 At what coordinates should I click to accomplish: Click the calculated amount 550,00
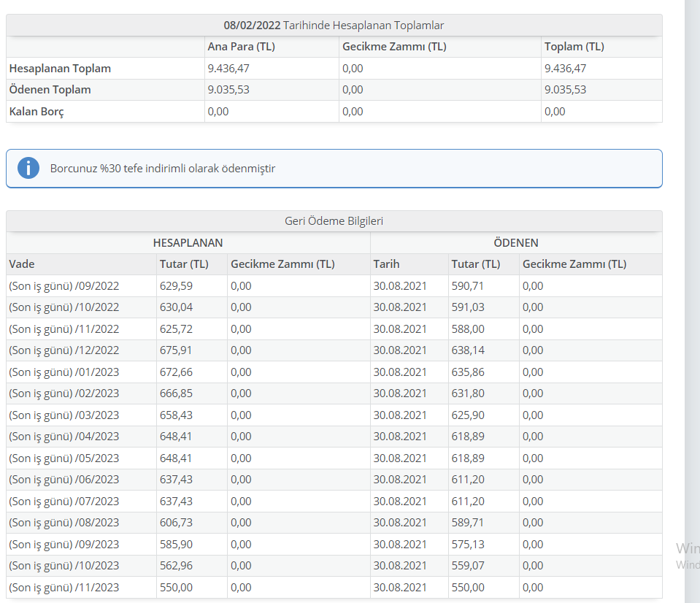coord(177,588)
